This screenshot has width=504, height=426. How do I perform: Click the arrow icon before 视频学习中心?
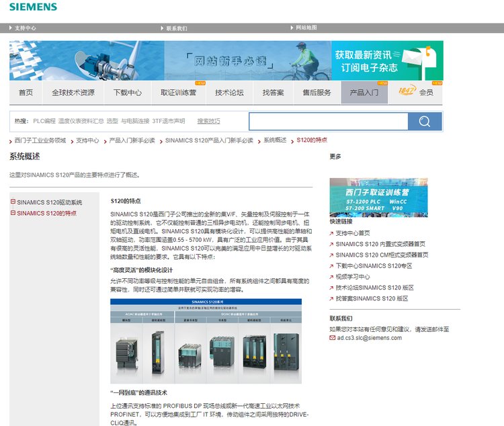click(331, 276)
